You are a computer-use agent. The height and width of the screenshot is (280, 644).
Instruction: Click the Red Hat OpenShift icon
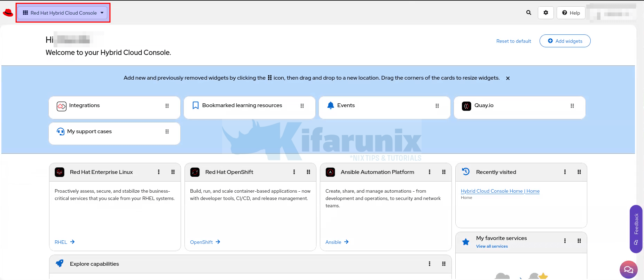click(x=195, y=172)
